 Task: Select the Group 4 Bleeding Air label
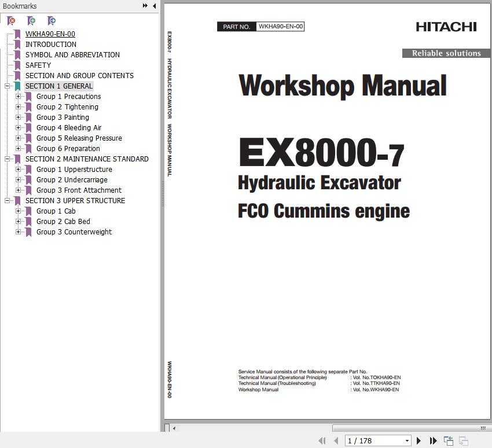click(69, 128)
